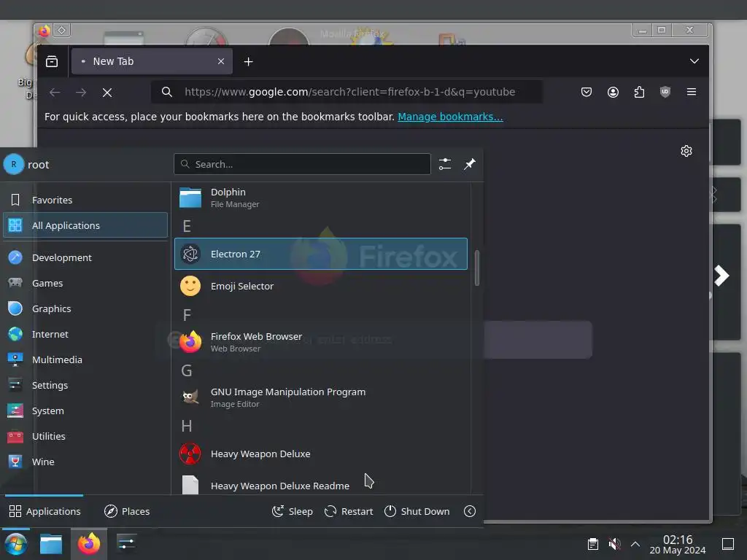747x560 pixels.
Task: Pin the application launcher open
Action: click(470, 164)
